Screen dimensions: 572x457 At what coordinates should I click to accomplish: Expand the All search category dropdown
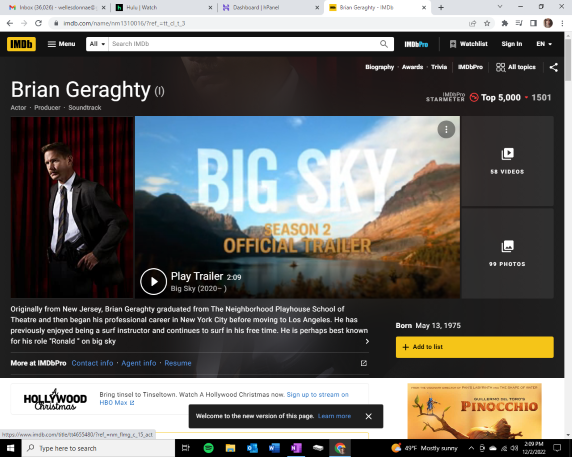tap(97, 44)
